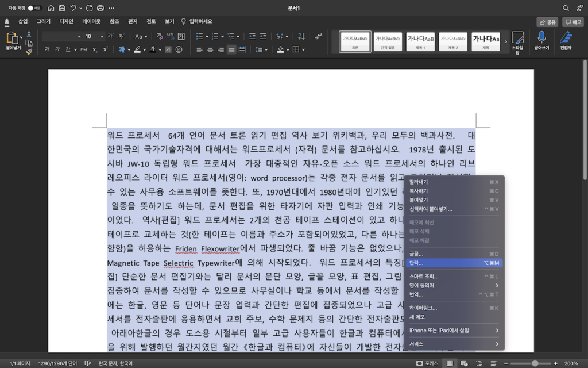Align text left
The height and width of the screenshot is (368, 588).
click(x=199, y=49)
